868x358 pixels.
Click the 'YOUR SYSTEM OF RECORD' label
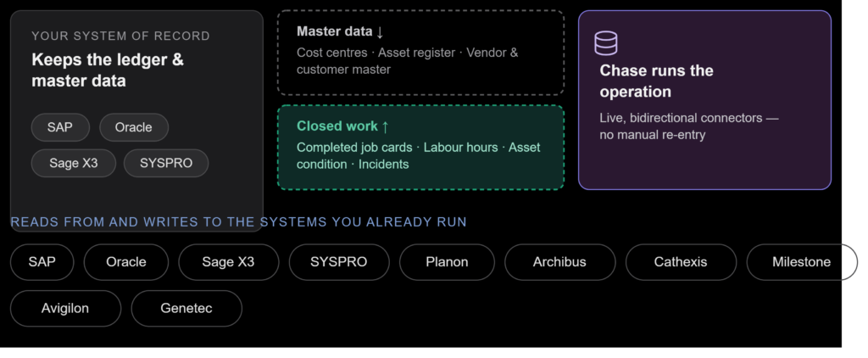tap(120, 36)
